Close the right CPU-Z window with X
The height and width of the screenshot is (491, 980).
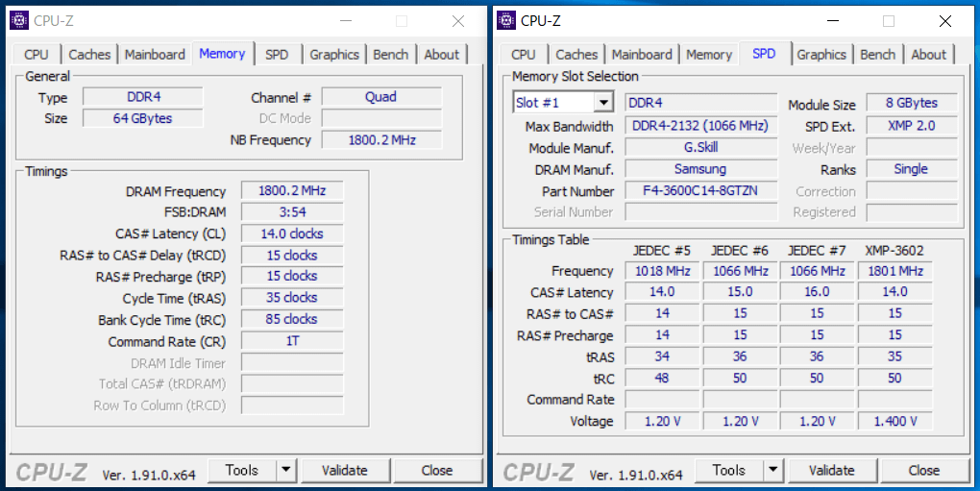click(x=945, y=20)
